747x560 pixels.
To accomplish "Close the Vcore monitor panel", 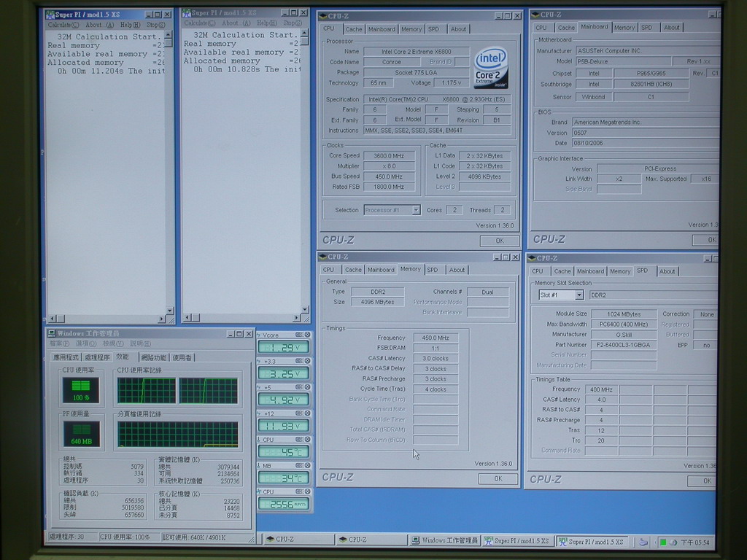I will (307, 335).
